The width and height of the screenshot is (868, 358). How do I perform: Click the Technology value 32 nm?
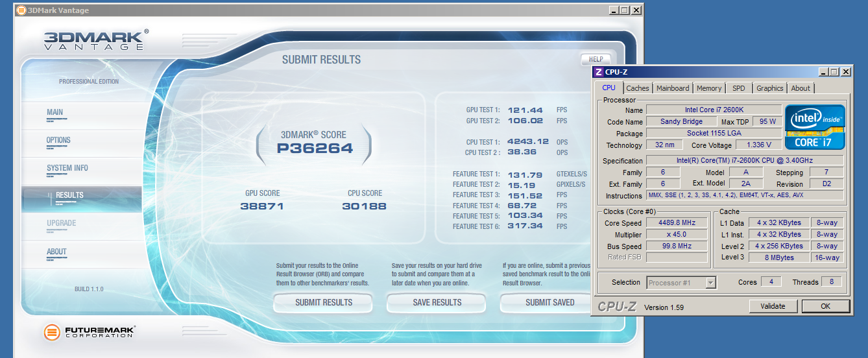click(664, 145)
